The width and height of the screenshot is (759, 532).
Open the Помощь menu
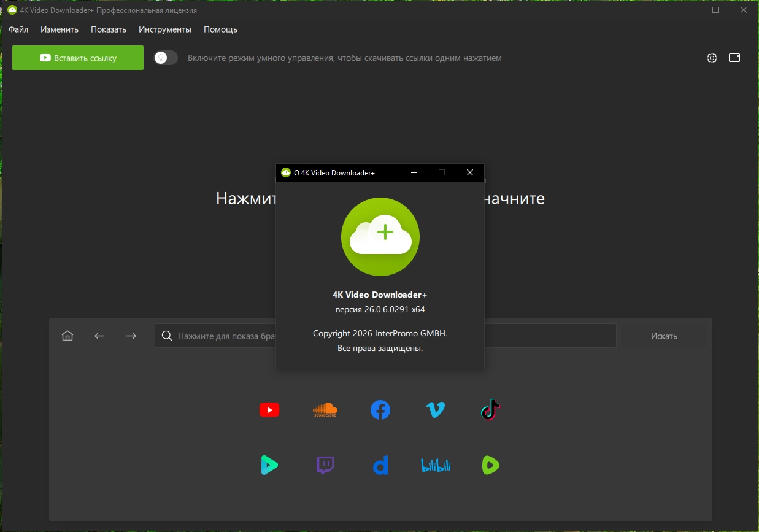point(220,29)
